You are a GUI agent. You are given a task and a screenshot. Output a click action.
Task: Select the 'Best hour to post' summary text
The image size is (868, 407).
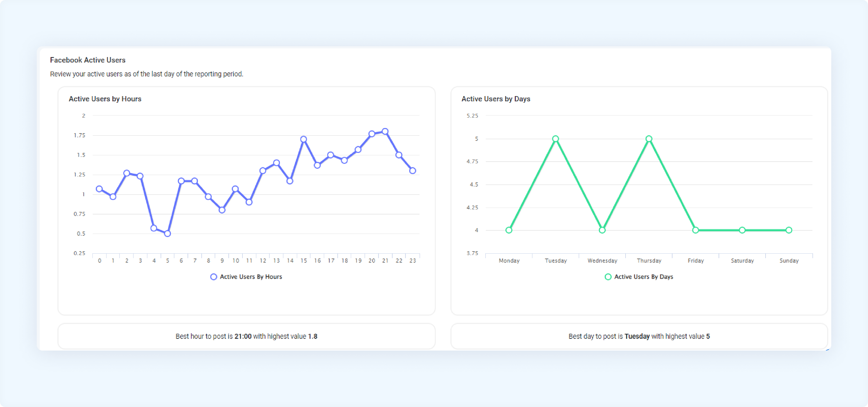pyautogui.click(x=246, y=336)
